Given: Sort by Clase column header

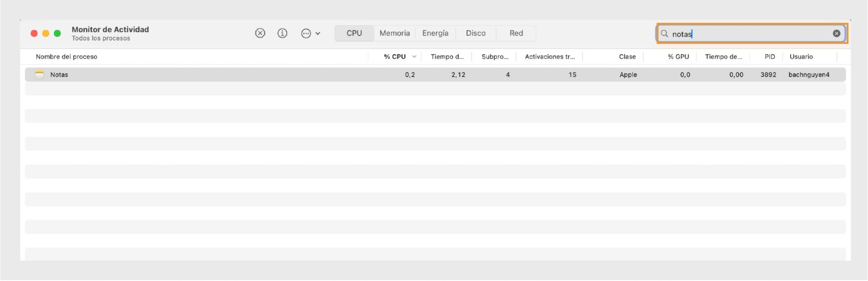Looking at the screenshot, I should tap(627, 56).
